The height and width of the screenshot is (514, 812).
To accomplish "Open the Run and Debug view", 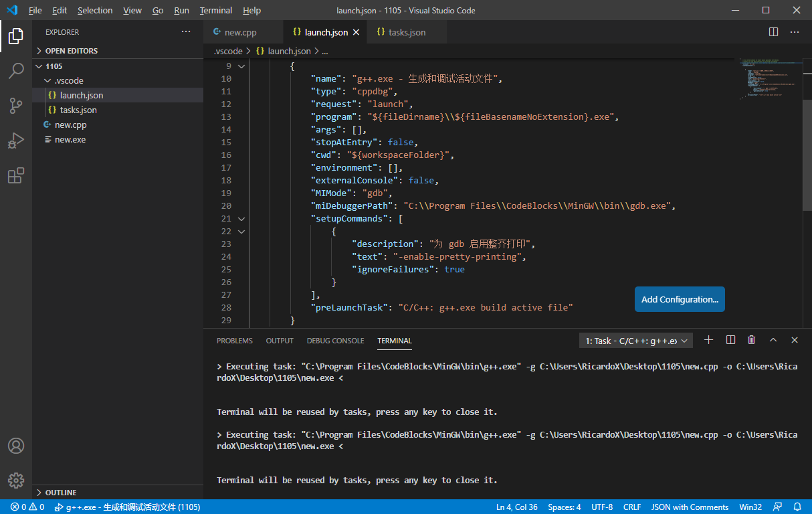I will pos(16,141).
